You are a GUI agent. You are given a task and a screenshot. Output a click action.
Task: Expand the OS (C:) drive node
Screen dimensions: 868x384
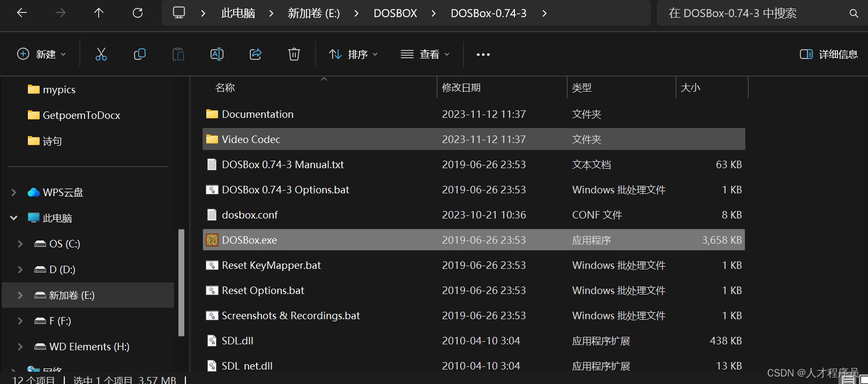tap(20, 244)
